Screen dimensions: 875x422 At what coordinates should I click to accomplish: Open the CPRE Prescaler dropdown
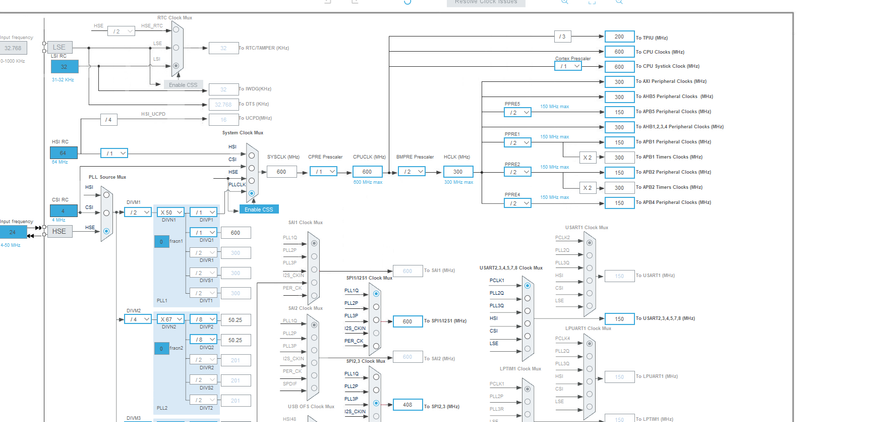coord(324,171)
